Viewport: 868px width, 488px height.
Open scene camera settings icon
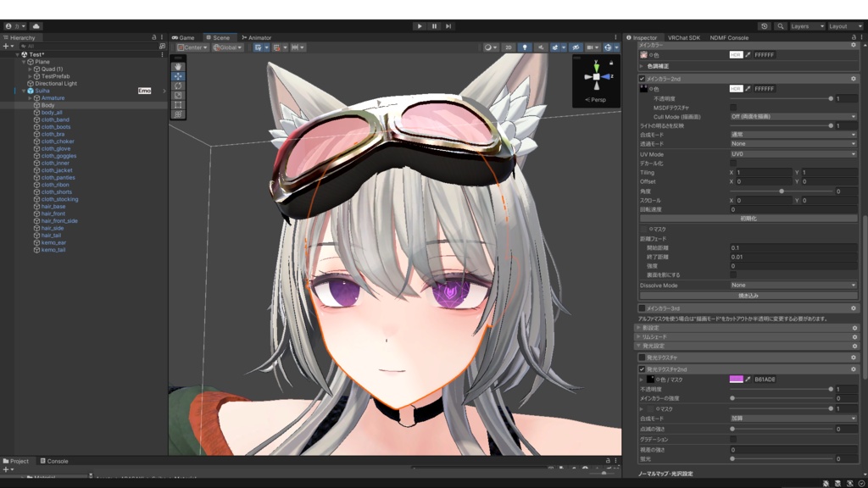[x=593, y=47]
